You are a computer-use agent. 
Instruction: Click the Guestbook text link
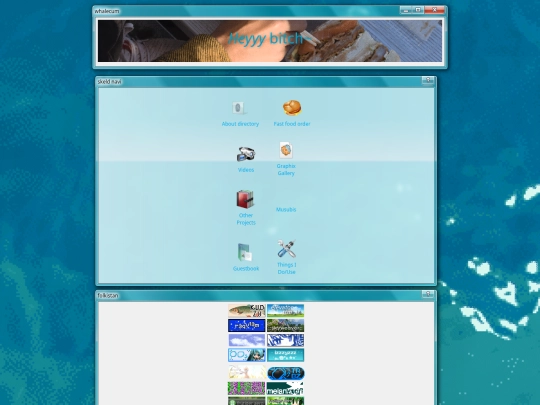[x=246, y=269]
